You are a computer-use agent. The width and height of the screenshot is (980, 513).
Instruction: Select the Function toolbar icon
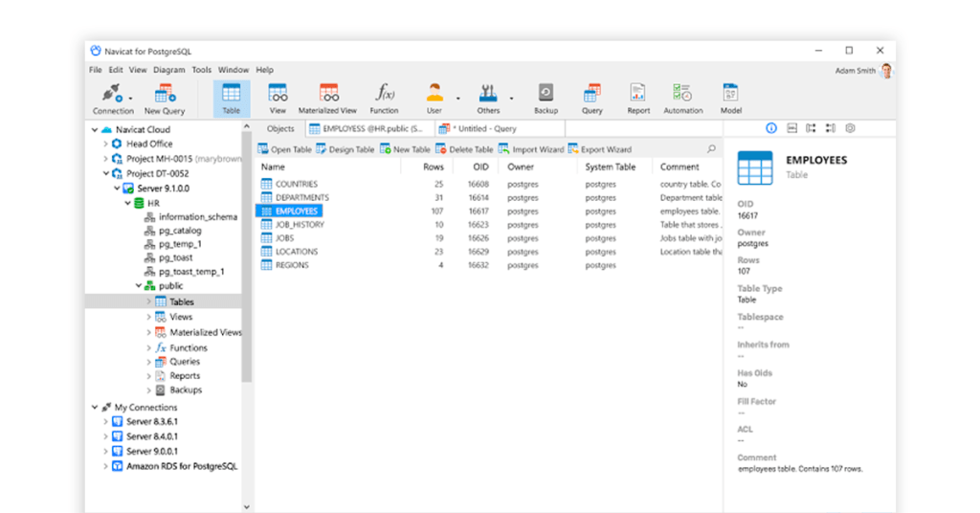(x=384, y=99)
